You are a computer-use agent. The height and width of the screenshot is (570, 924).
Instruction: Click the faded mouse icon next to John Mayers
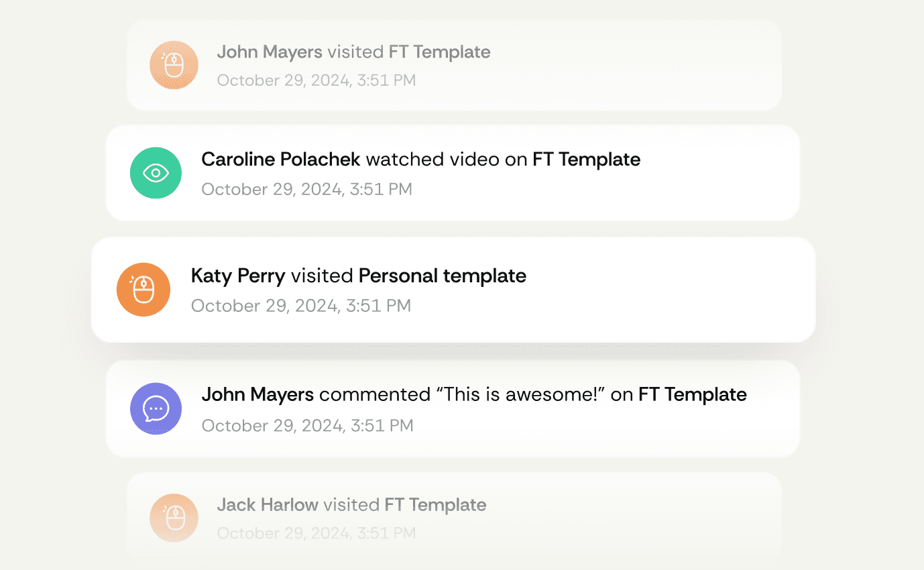click(x=174, y=65)
